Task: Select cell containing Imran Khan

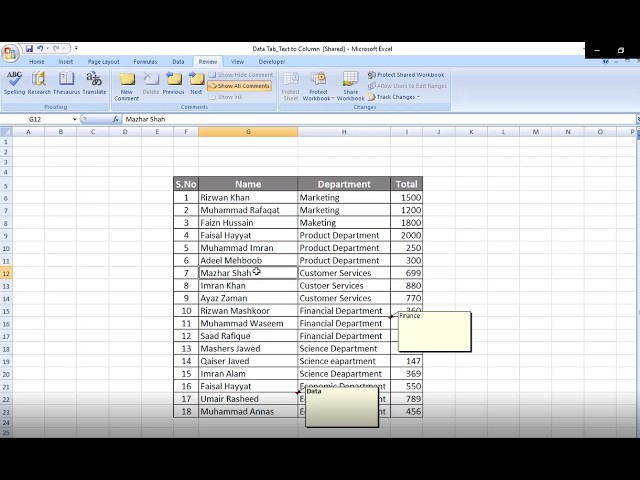Action: (x=248, y=286)
